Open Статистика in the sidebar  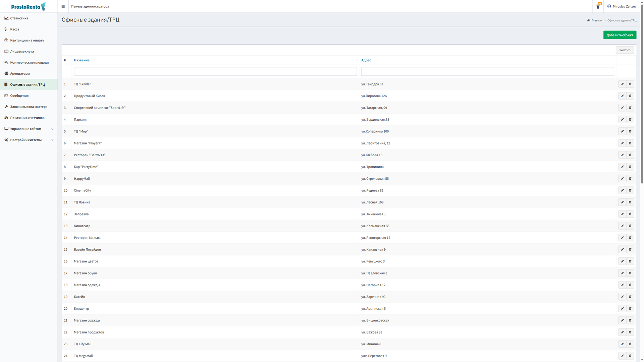[19, 18]
